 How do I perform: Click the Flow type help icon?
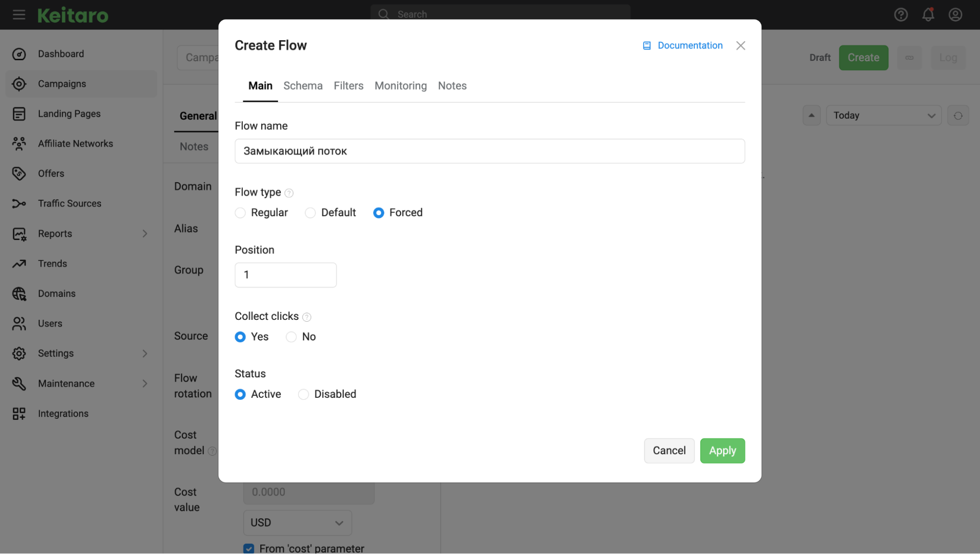pos(289,193)
